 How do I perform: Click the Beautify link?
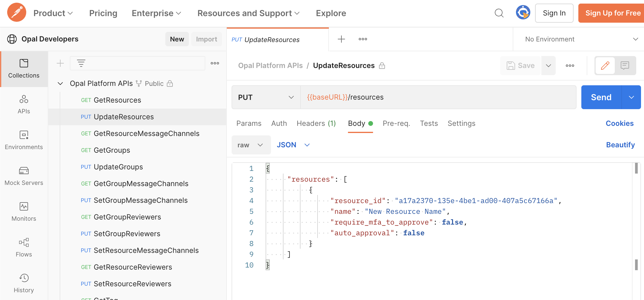[x=620, y=145]
